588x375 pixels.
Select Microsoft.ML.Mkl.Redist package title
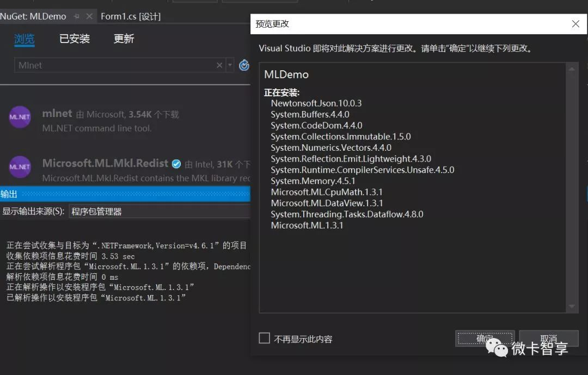(106, 163)
